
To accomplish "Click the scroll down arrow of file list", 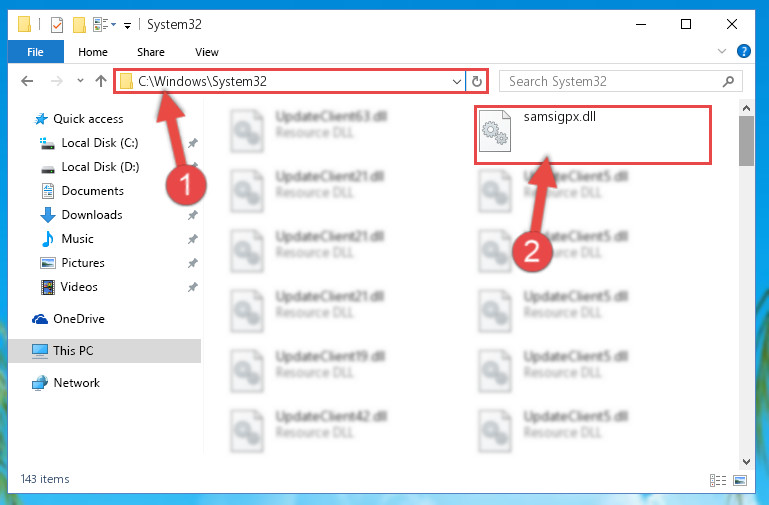I will click(x=746, y=461).
